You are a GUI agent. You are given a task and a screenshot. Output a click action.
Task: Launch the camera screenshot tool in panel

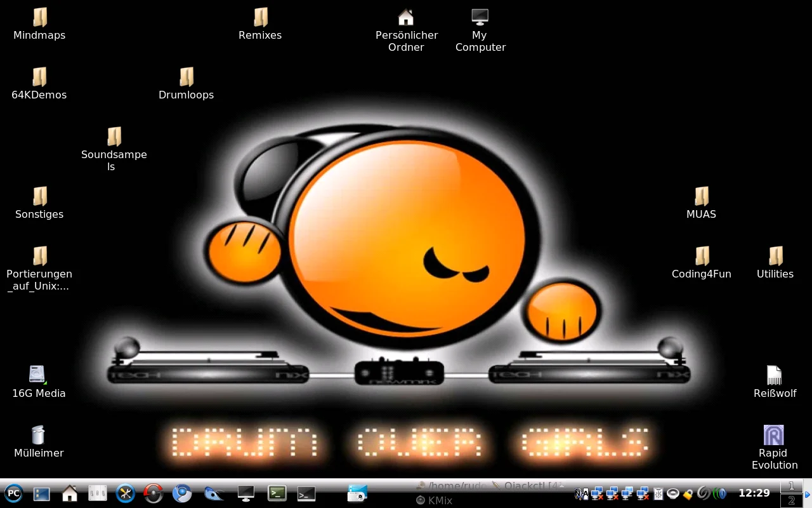[x=357, y=493]
